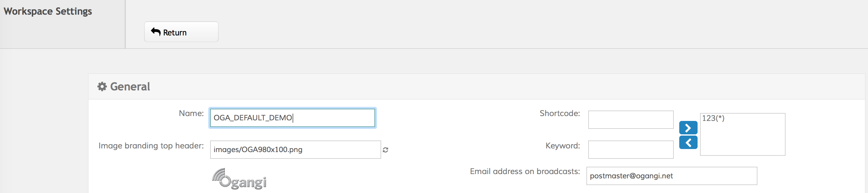Click the Keyword label
This screenshot has height=193, width=868.
pos(562,146)
